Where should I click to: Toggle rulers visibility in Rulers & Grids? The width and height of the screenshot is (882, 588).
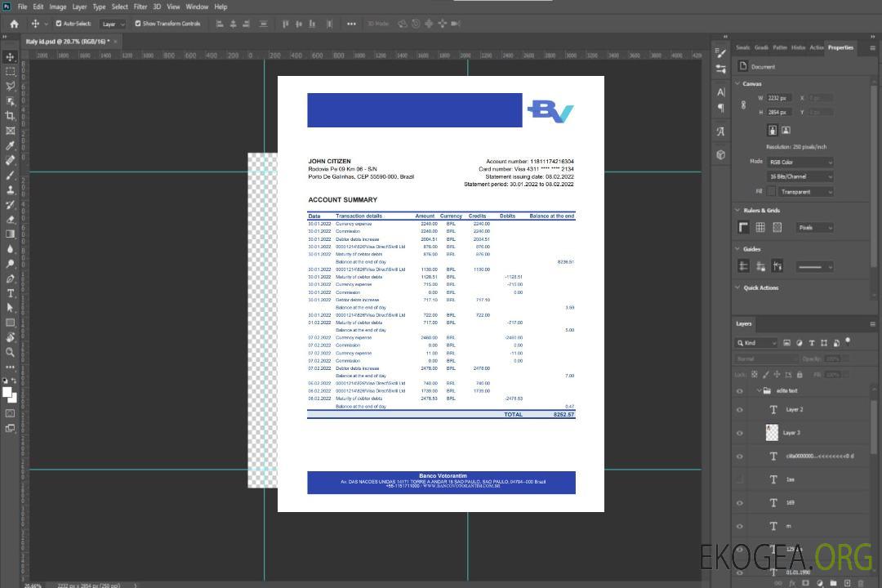tap(744, 227)
